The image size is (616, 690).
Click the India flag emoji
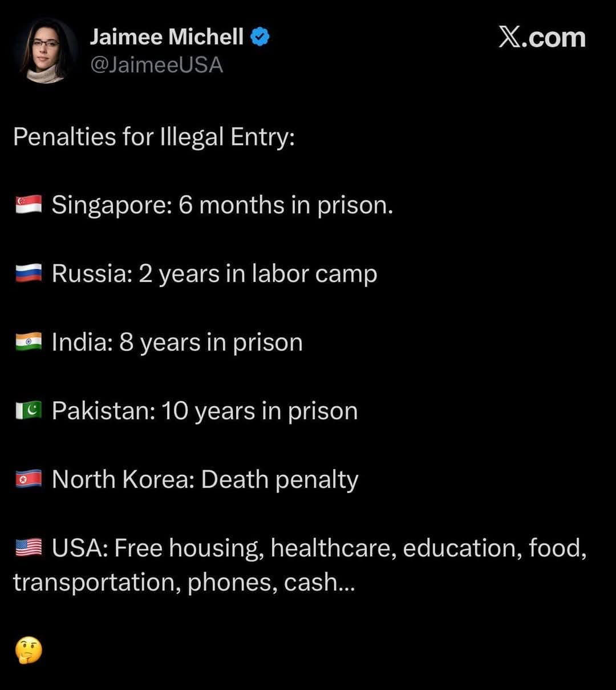(29, 342)
